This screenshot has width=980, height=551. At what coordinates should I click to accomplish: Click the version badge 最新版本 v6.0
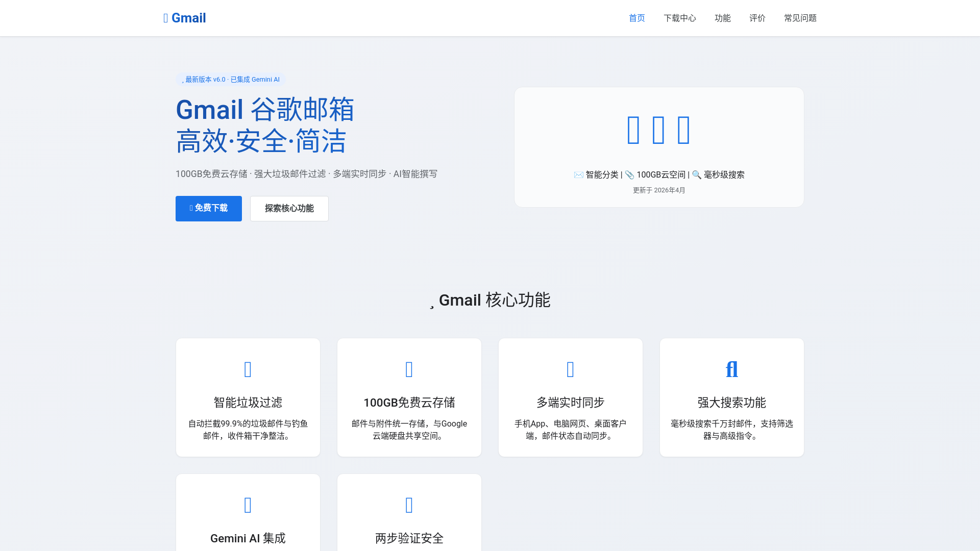[230, 79]
